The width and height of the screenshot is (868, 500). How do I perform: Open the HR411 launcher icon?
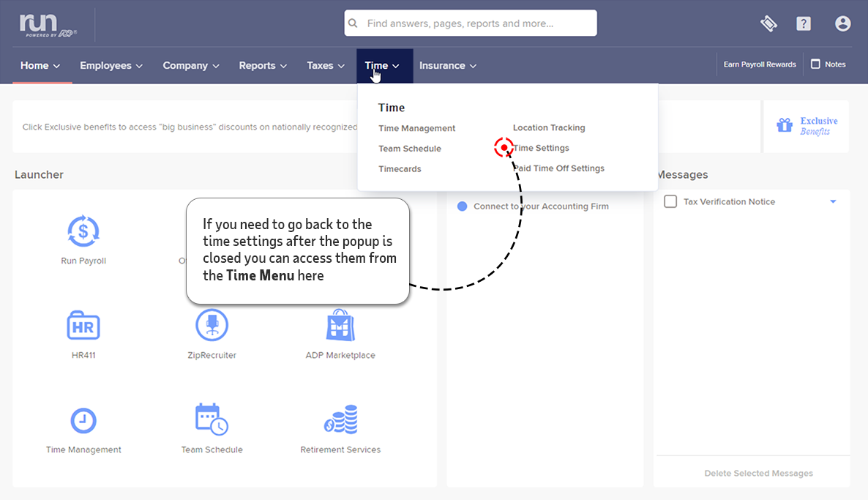coord(83,326)
